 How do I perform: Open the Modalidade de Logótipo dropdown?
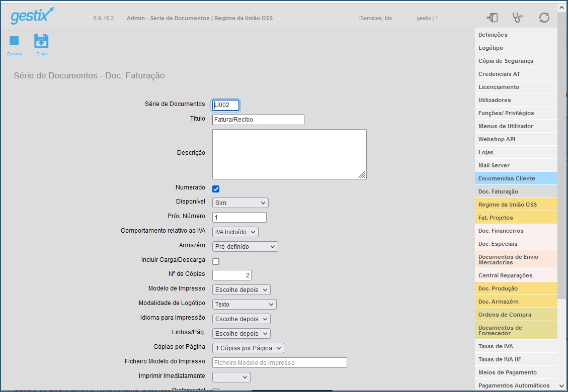click(244, 305)
